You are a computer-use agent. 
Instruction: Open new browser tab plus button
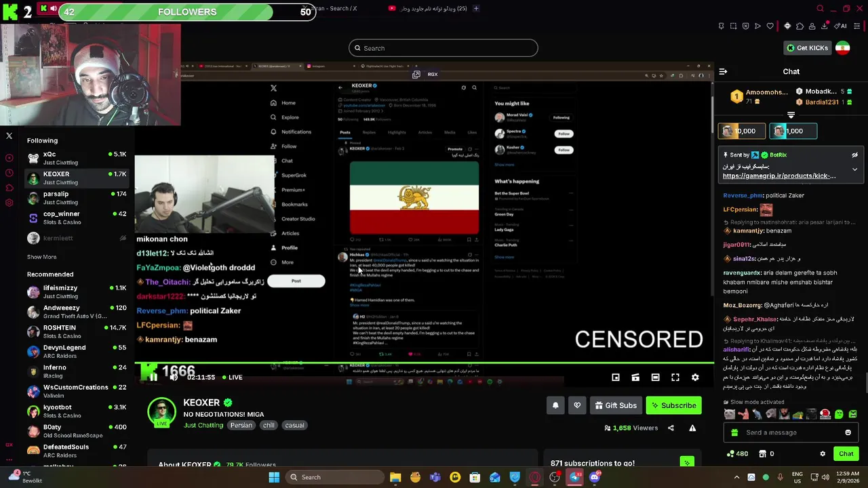point(476,8)
